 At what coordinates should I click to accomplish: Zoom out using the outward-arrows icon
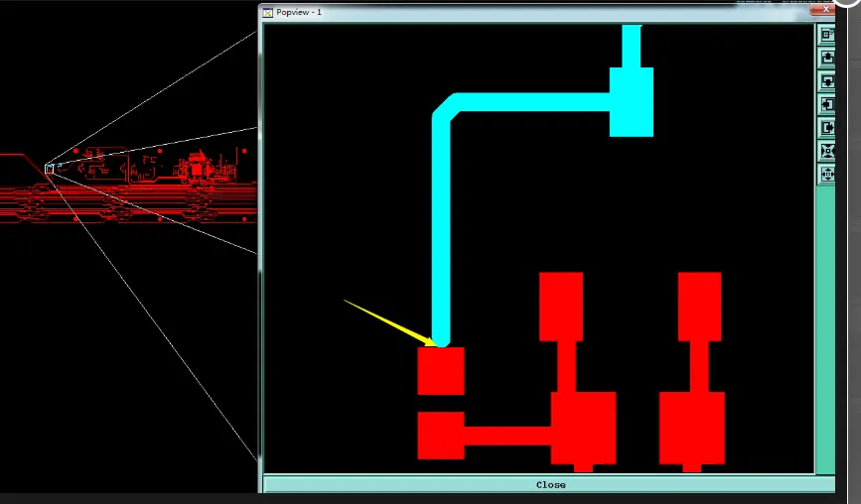click(827, 175)
